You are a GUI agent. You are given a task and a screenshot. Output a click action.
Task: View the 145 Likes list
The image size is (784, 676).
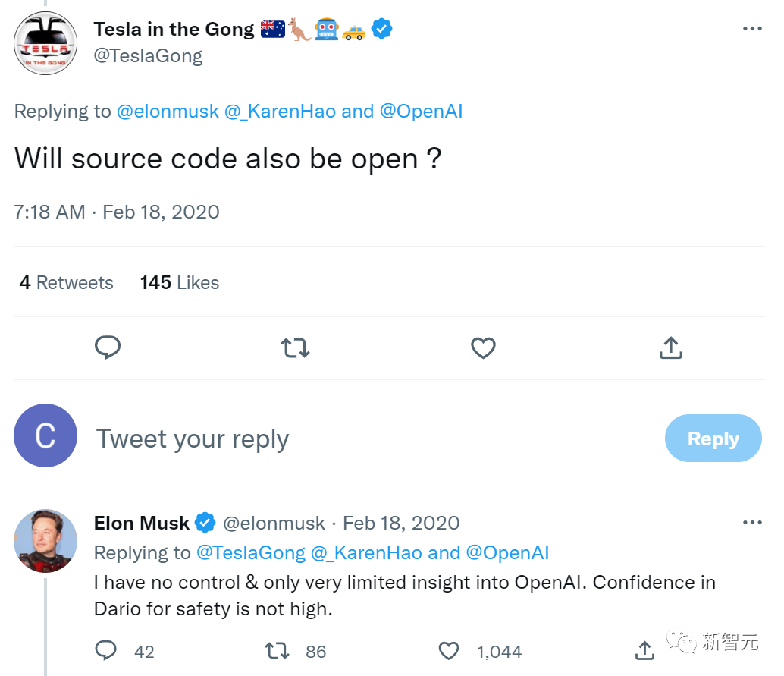point(180,283)
